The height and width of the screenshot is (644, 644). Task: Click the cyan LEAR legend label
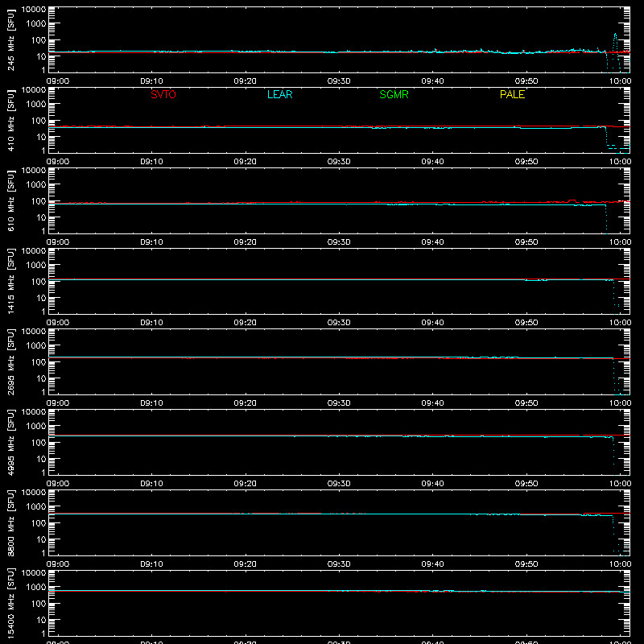pyautogui.click(x=279, y=94)
